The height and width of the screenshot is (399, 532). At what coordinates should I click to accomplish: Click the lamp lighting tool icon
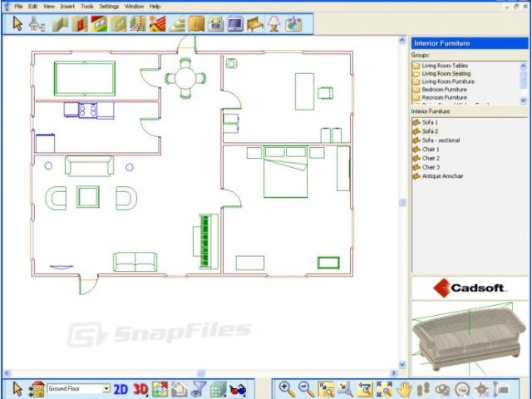pos(274,24)
